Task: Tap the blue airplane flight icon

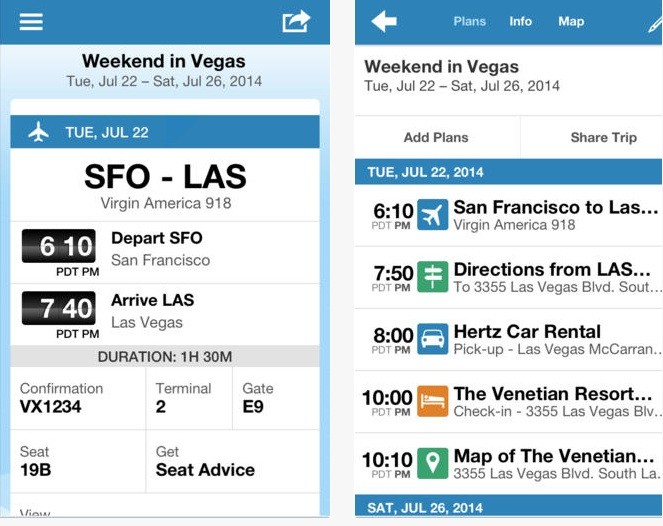Action: click(433, 215)
